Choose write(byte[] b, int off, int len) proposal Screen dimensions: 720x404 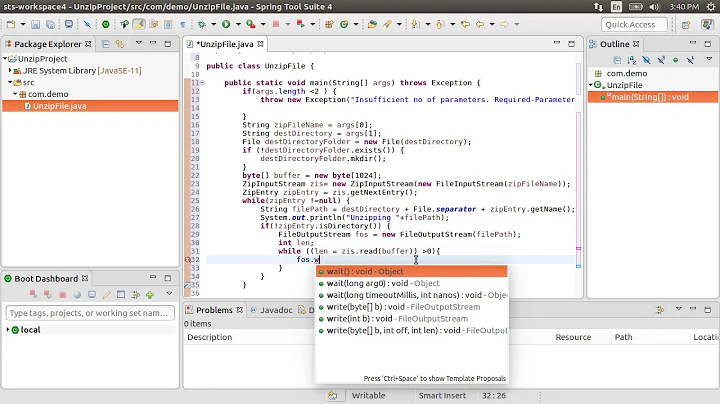pyautogui.click(x=411, y=331)
